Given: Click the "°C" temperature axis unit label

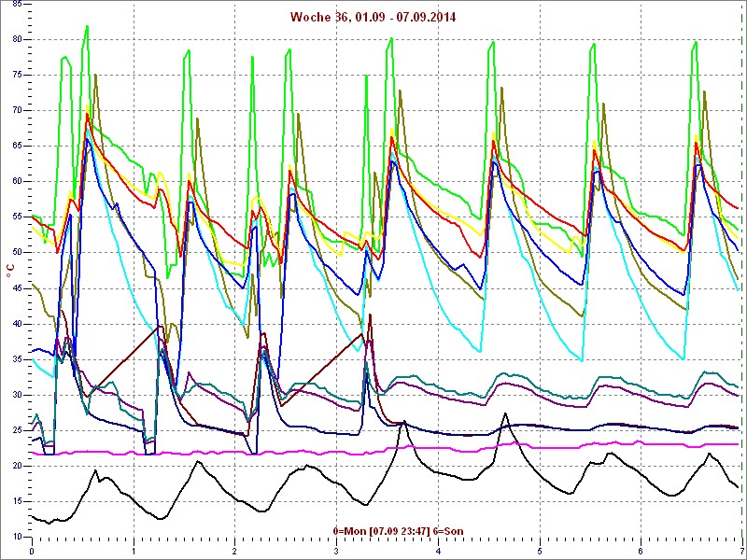Looking at the screenshot, I should point(10,271).
